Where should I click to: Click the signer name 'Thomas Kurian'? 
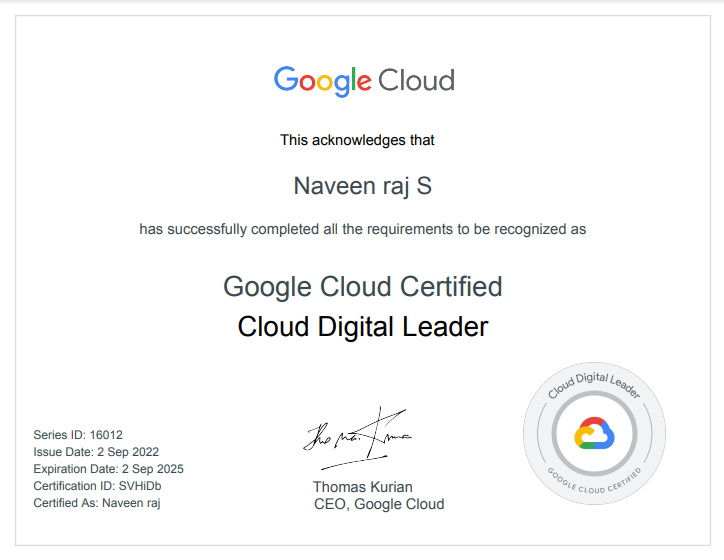362,487
